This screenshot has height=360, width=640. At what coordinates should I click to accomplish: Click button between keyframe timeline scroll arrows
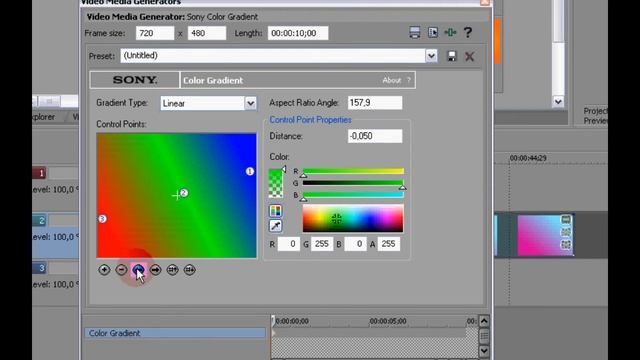point(484,336)
